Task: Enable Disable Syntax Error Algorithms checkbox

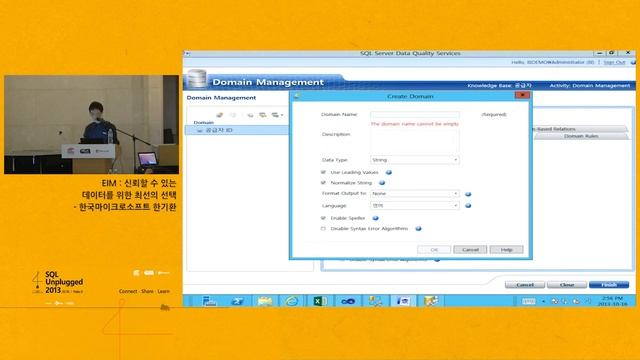Action: click(323, 229)
